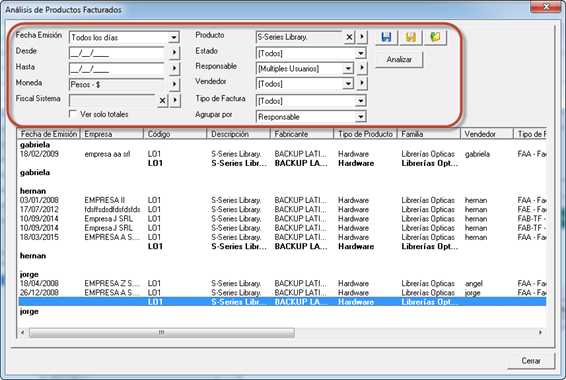The width and height of the screenshot is (566, 380).
Task: Click the Hasta date input field
Action: tap(116, 69)
